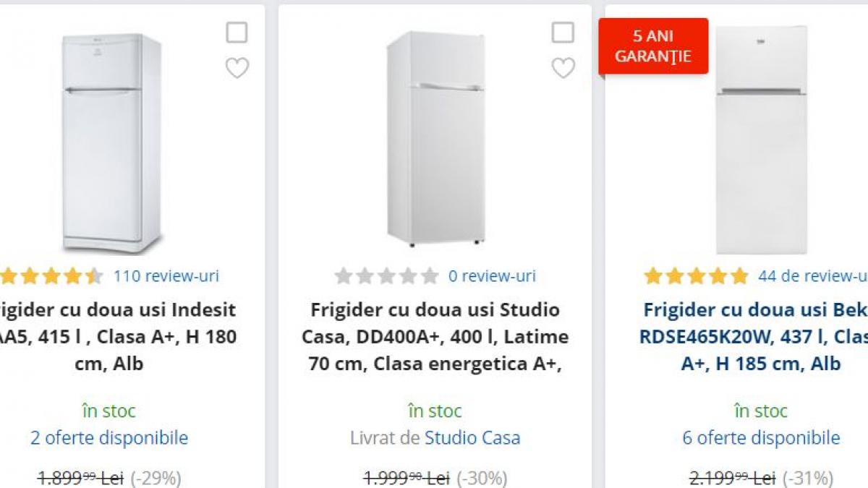The width and height of the screenshot is (868, 488).
Task: Add the Indesit fridge to wishlist
Action: pos(238,69)
